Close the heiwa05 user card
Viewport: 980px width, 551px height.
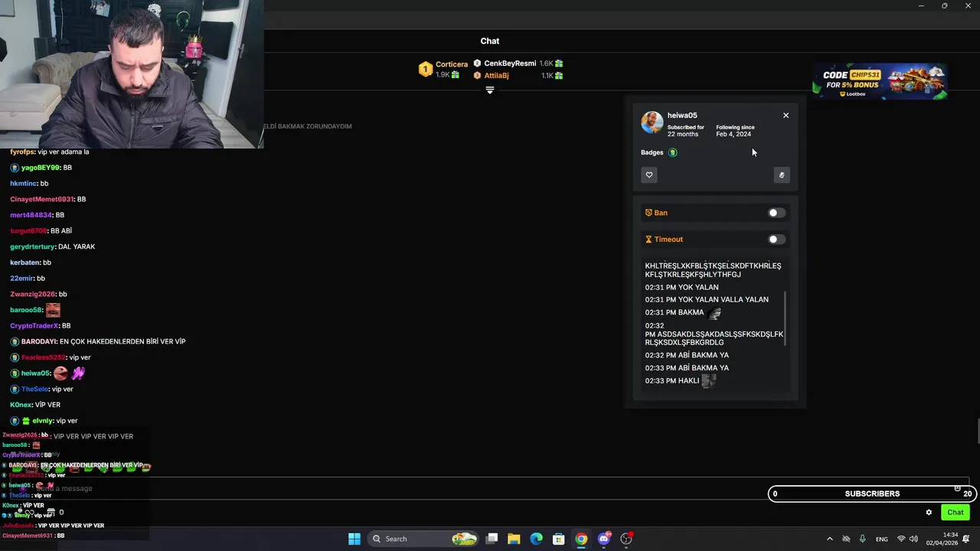(786, 116)
